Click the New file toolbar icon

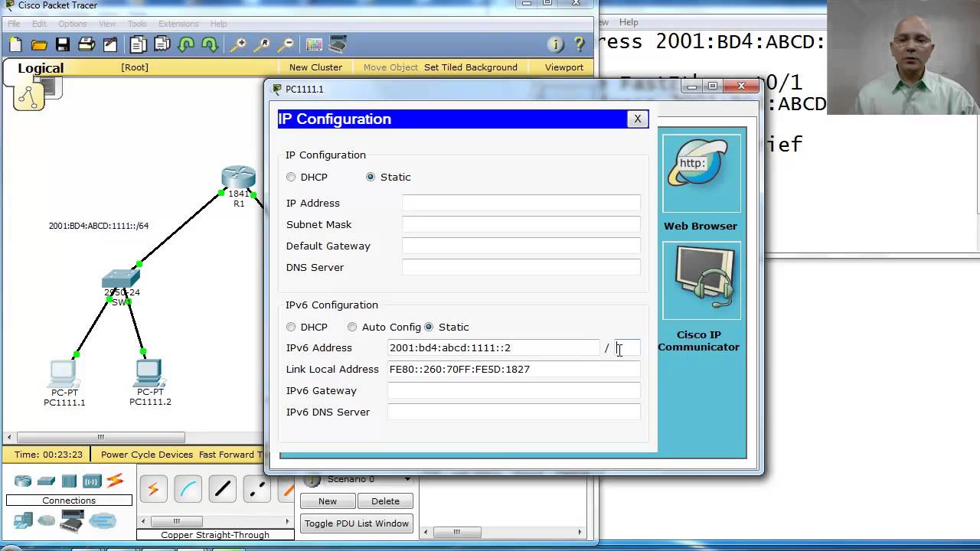pyautogui.click(x=15, y=45)
